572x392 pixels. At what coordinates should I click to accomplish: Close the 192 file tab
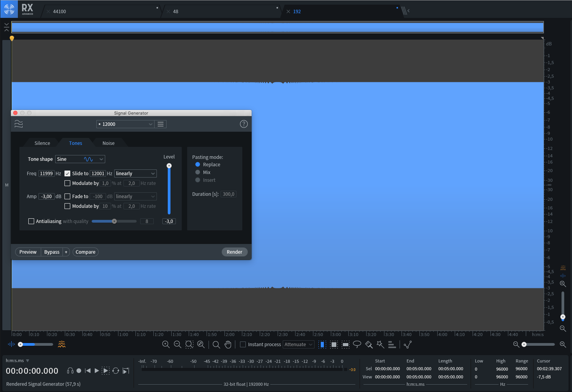pos(288,12)
